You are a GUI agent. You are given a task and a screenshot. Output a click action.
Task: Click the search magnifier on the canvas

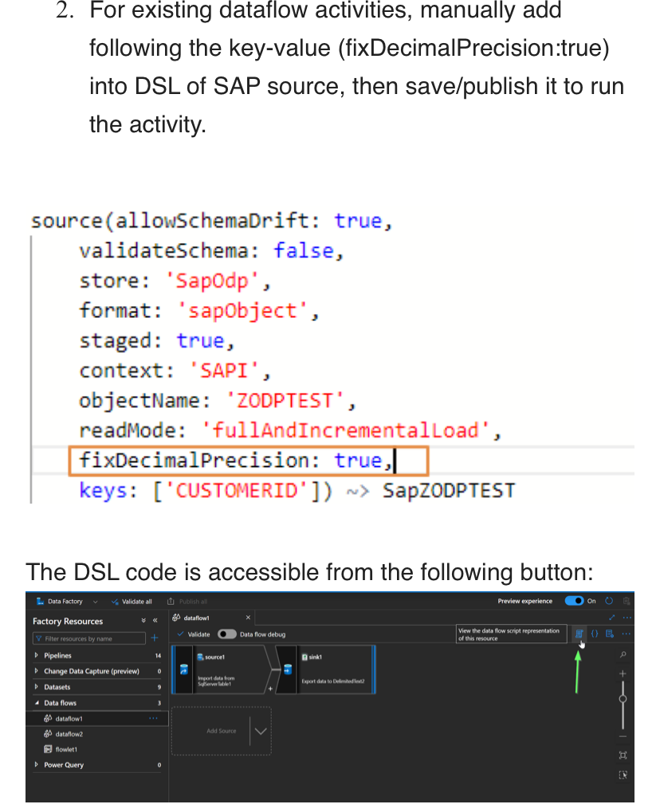click(623, 655)
